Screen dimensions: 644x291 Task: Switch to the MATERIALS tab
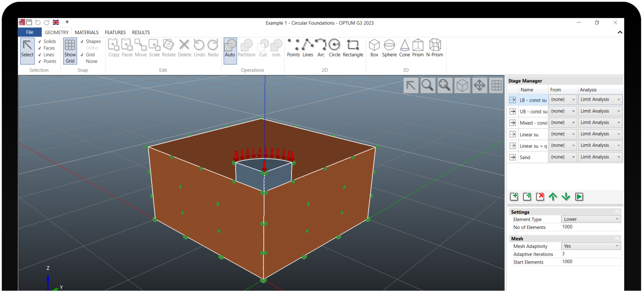point(87,32)
